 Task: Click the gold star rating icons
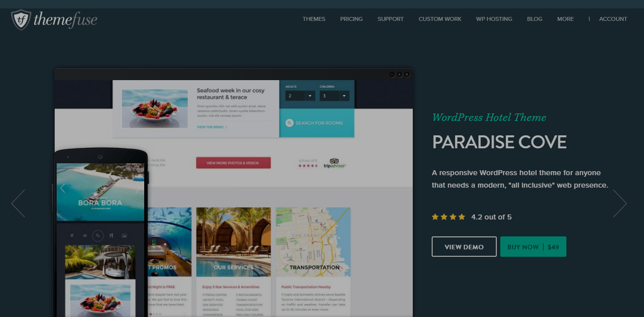[x=449, y=217]
